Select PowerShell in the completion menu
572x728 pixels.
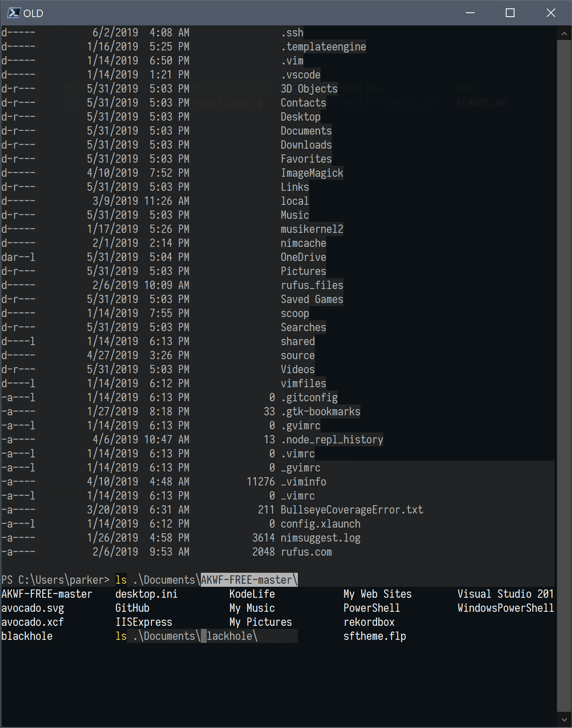[372, 608]
